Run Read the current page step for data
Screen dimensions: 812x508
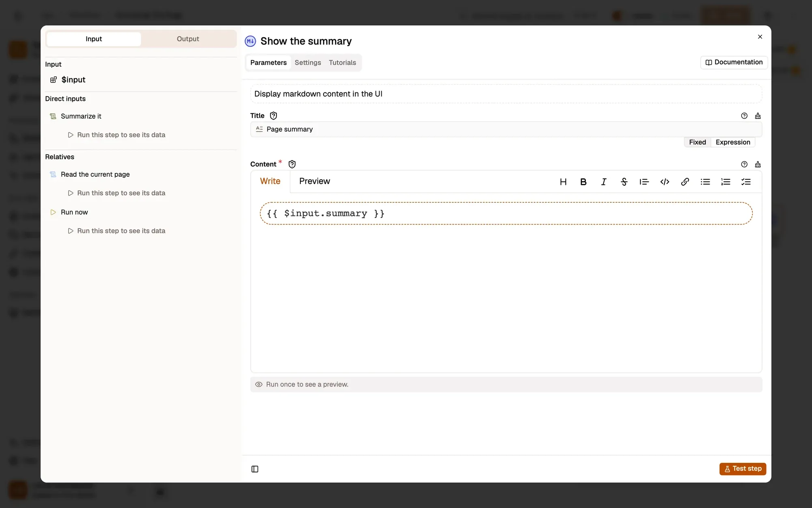[117, 193]
